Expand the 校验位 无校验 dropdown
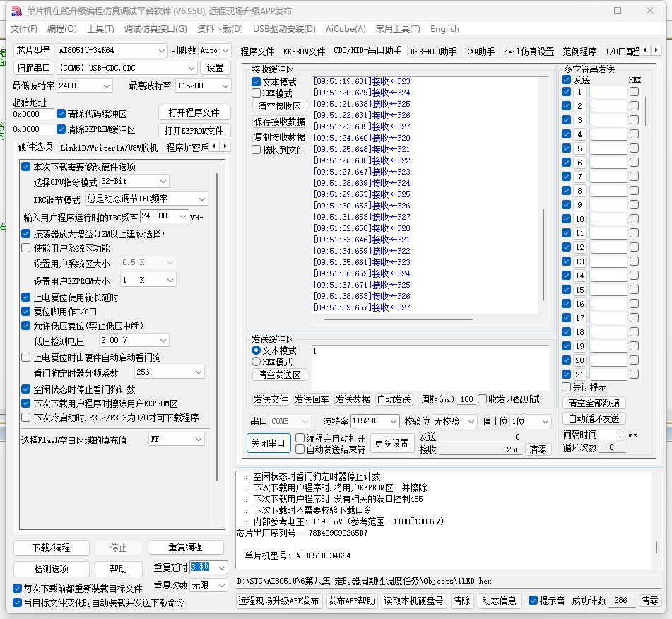Screen dimensions: 672x619 click(471, 421)
